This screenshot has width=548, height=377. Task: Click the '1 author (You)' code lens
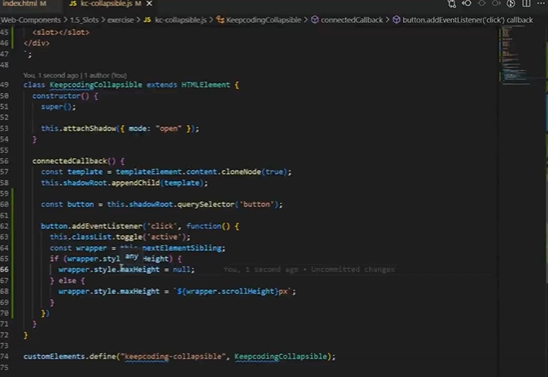click(x=105, y=75)
